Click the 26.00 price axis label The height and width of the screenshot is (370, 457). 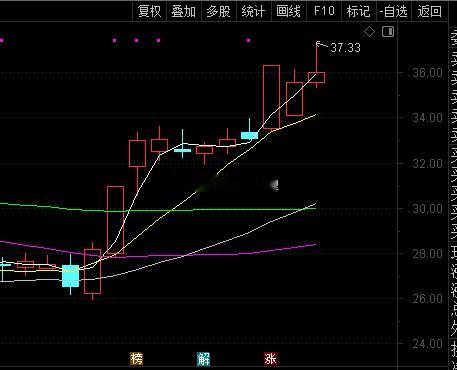coord(427,299)
